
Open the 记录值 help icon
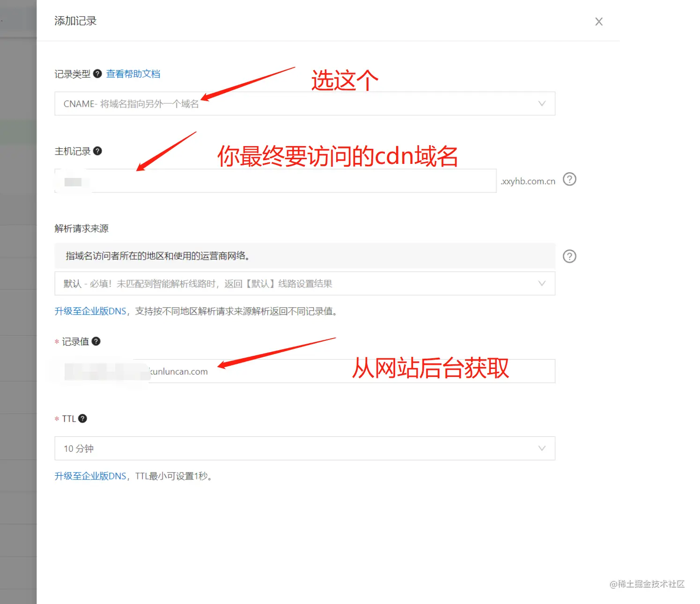(x=96, y=341)
